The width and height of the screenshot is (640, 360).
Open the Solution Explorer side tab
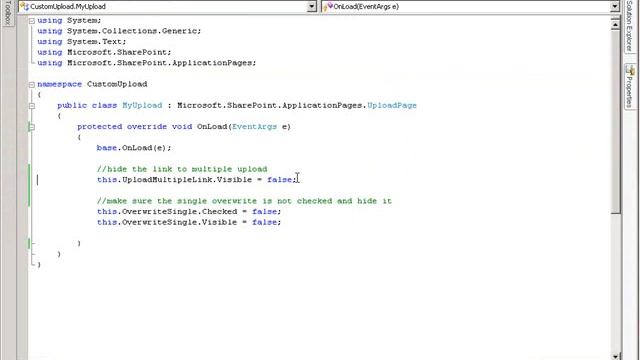click(x=630, y=26)
